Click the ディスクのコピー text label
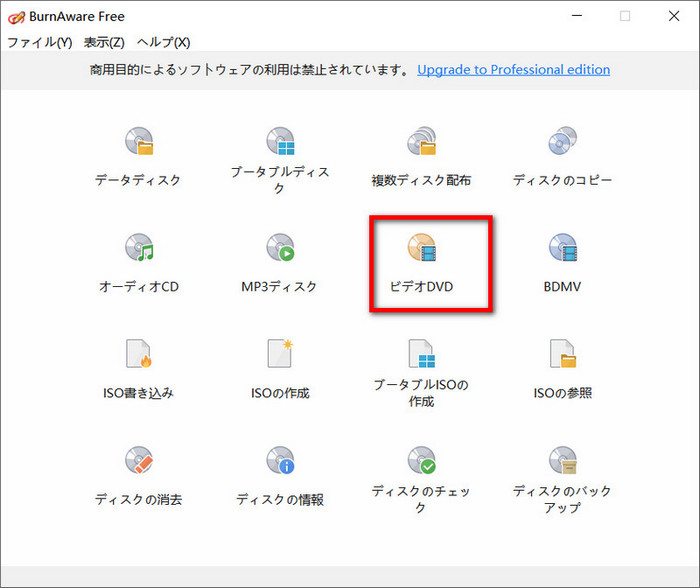The width and height of the screenshot is (700, 588). click(x=562, y=180)
